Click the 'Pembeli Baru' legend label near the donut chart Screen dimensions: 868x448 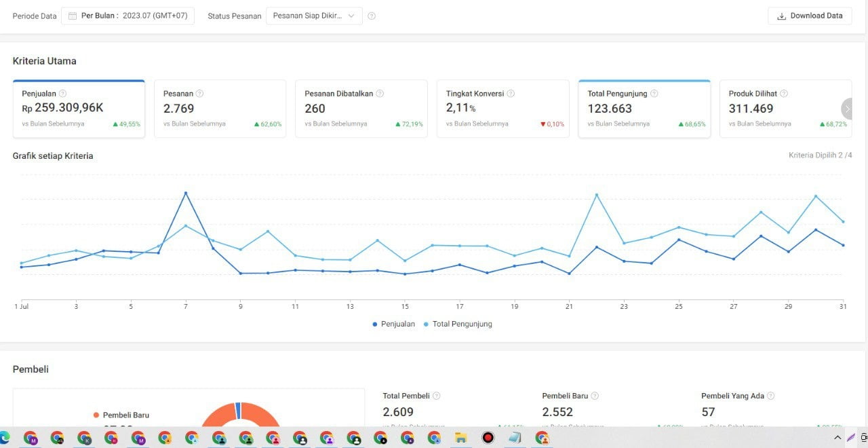(x=126, y=415)
